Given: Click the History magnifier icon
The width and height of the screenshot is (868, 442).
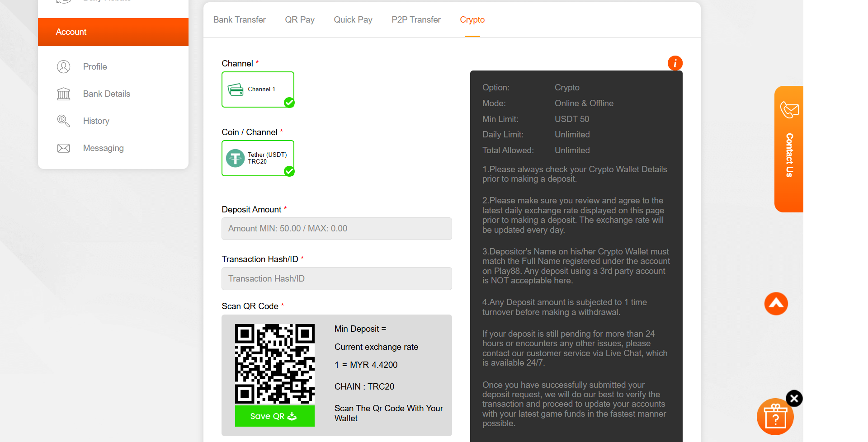Looking at the screenshot, I should click(x=64, y=121).
